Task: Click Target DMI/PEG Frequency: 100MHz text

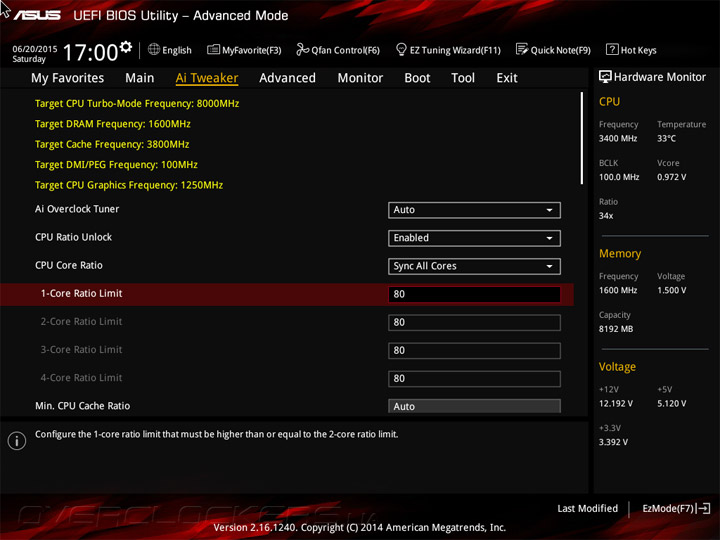Action: [x=116, y=164]
